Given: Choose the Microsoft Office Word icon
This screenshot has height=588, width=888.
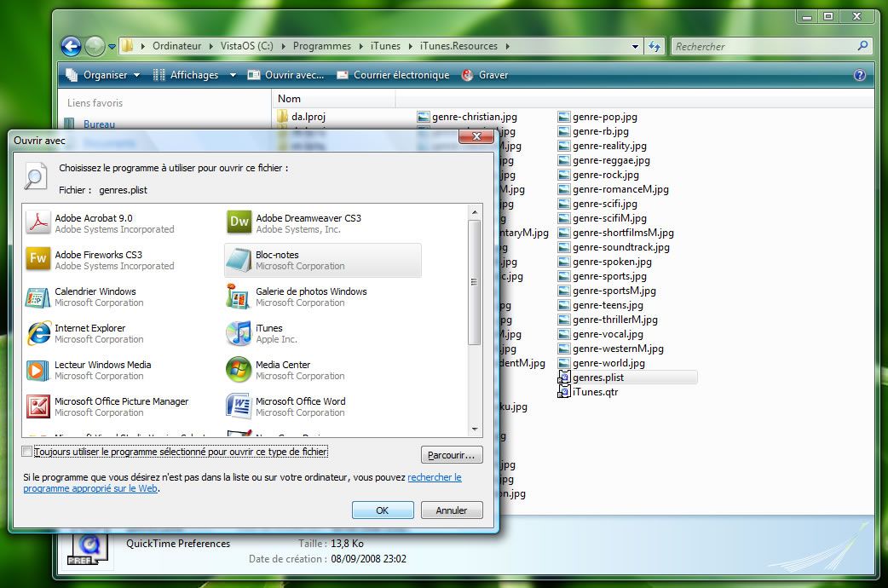Looking at the screenshot, I should [239, 406].
